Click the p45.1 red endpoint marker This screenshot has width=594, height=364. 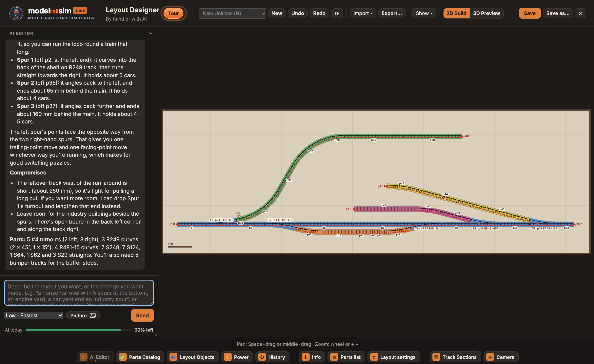click(387, 186)
